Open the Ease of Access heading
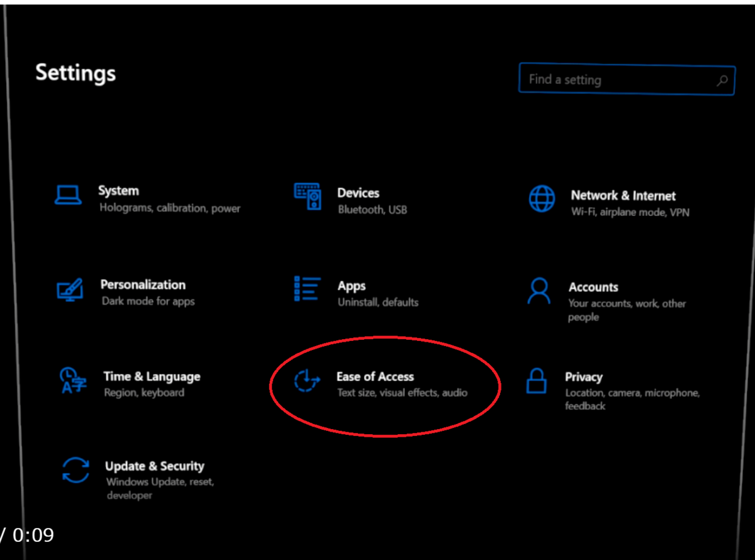 pos(375,377)
